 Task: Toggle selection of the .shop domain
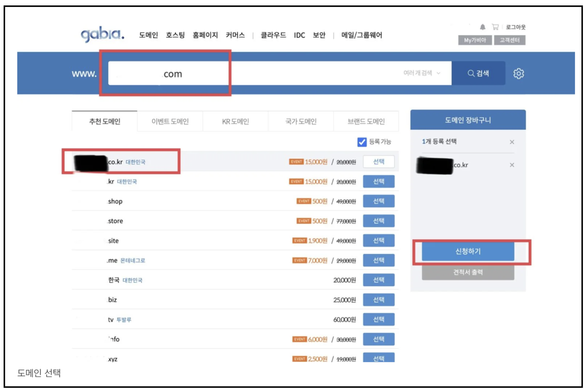click(379, 201)
